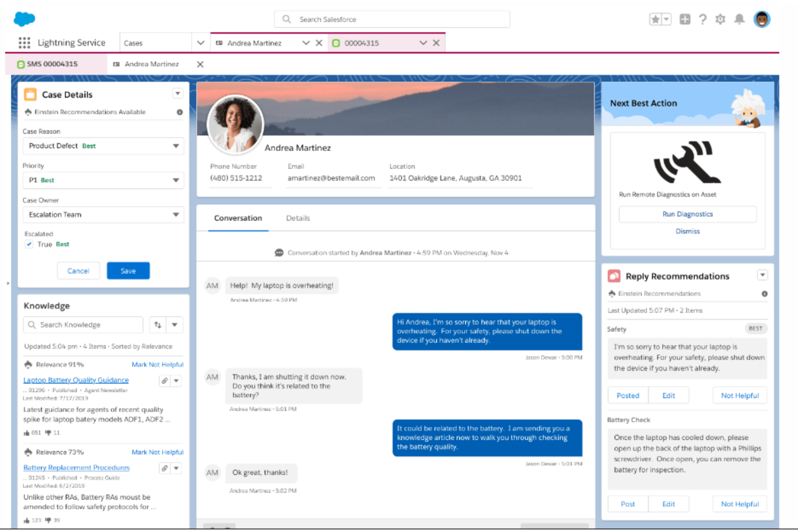798x532 pixels.
Task: Open the Case Reason dropdown showing Product Defect
Action: pos(176,146)
